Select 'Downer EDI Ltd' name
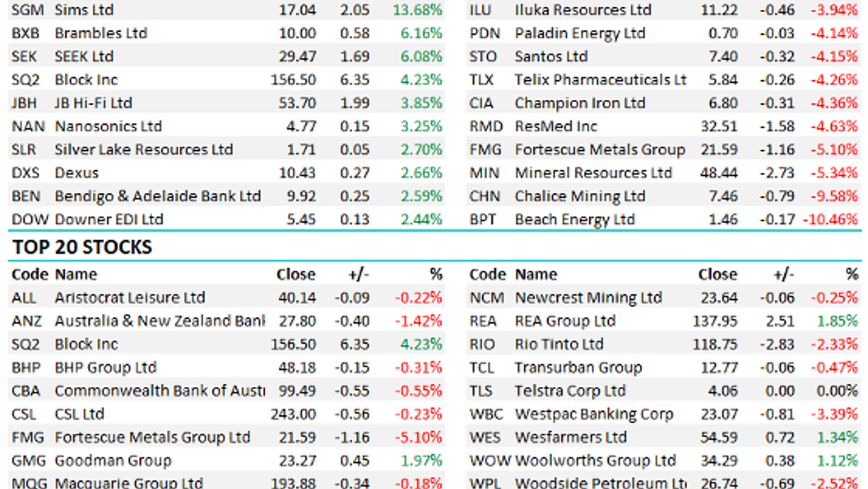The width and height of the screenshot is (868, 489). click(109, 220)
